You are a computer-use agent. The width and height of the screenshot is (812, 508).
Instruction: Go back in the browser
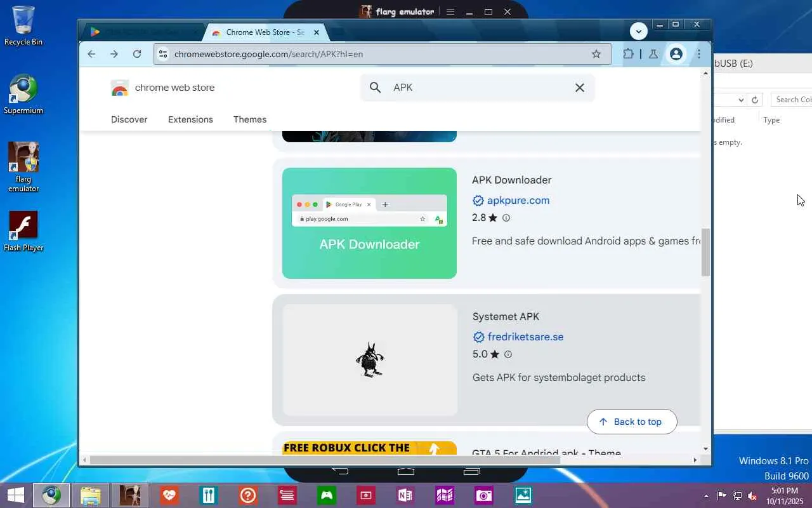91,54
